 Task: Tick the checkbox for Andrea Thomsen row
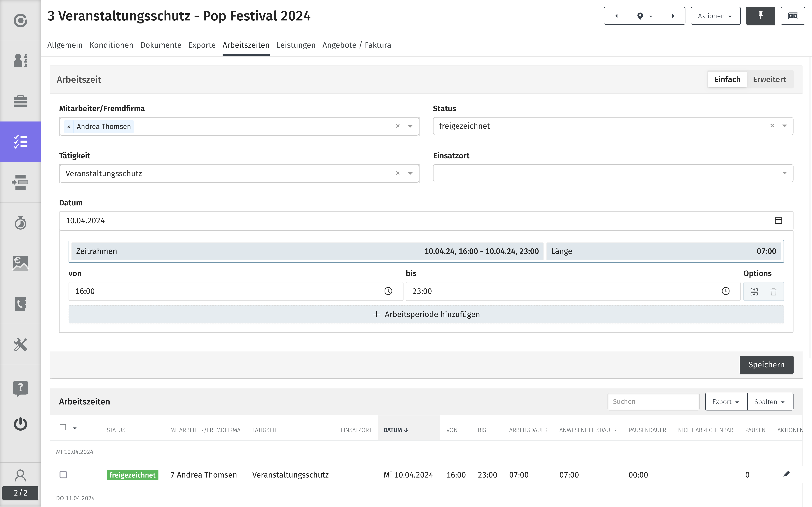[63, 475]
